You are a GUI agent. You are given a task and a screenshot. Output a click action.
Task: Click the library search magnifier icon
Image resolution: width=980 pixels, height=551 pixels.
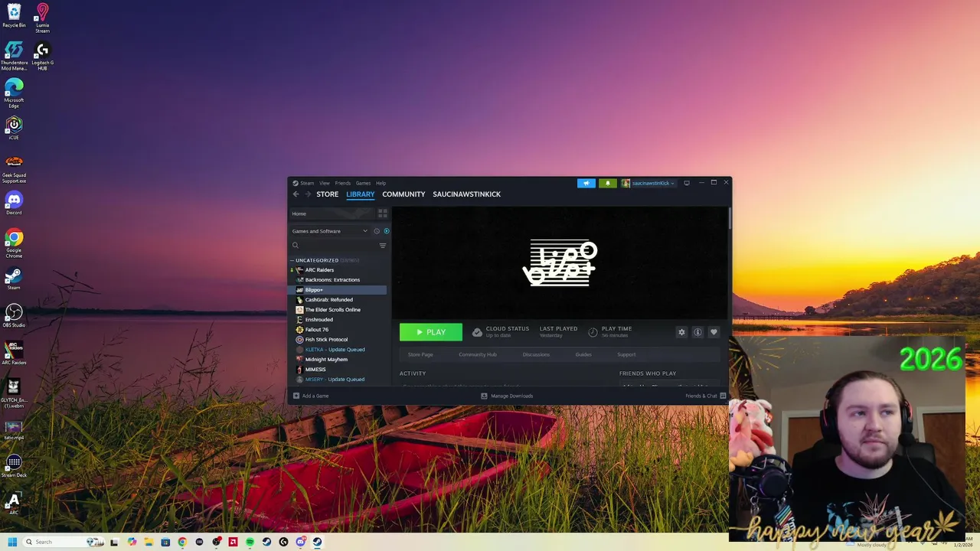point(296,246)
